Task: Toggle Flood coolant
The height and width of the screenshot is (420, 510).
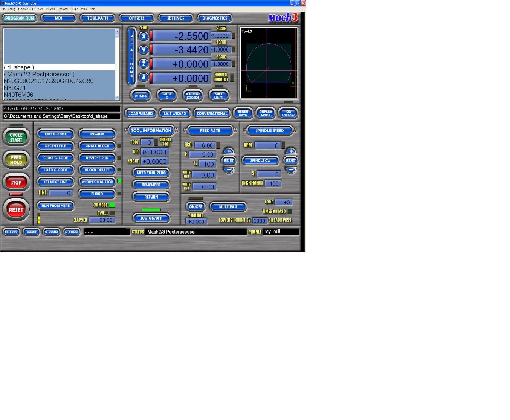Action: tap(97, 194)
